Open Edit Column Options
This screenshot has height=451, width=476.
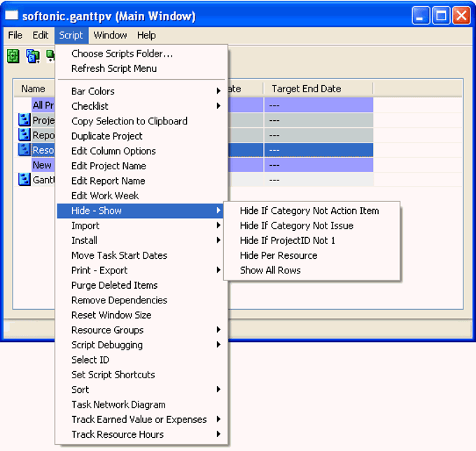click(x=141, y=151)
